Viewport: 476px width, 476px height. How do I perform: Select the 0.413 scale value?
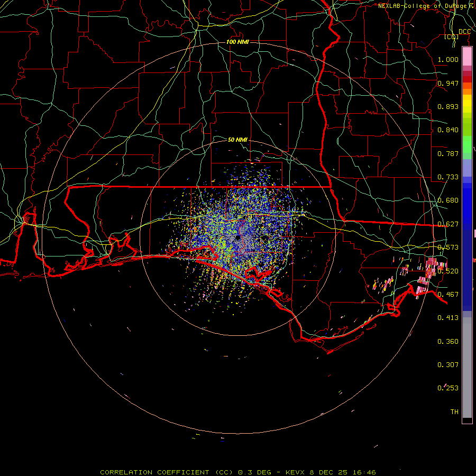[x=448, y=318]
